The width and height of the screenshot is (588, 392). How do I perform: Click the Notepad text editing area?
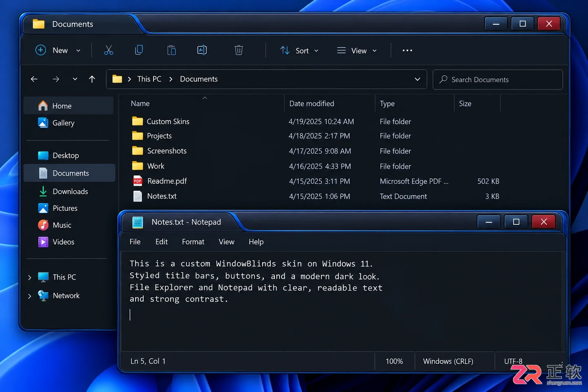[x=341, y=301]
